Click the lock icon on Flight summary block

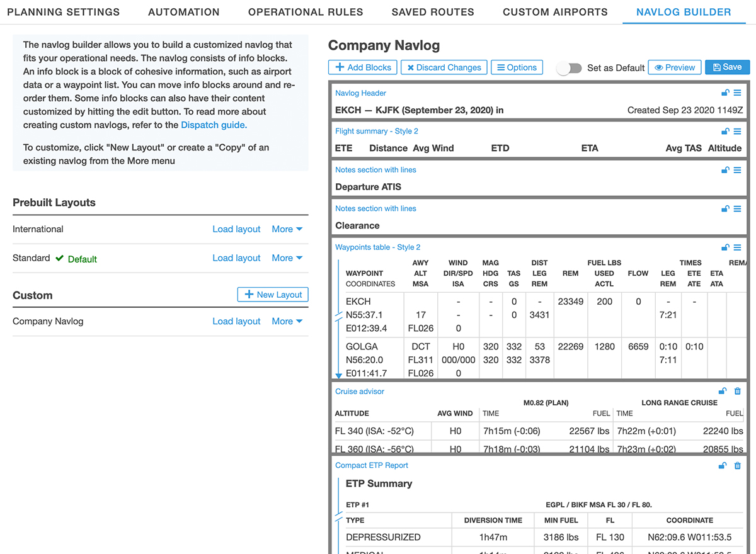pos(725,132)
